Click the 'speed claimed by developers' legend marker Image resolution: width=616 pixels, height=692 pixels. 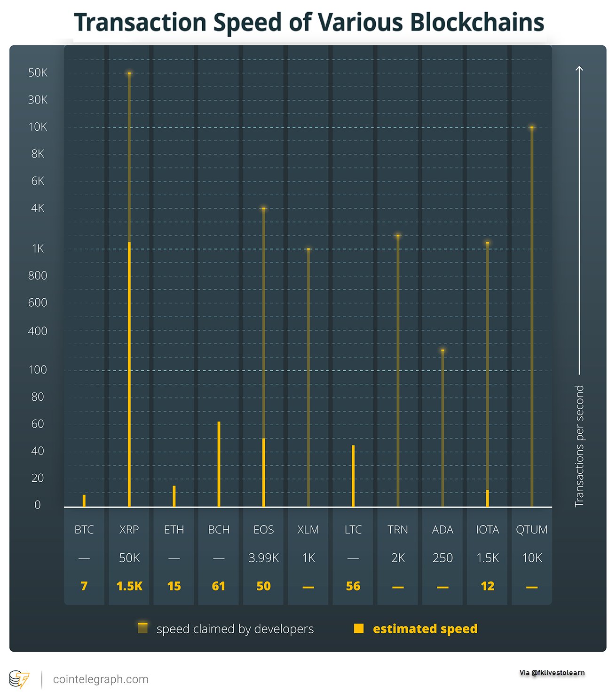143,628
